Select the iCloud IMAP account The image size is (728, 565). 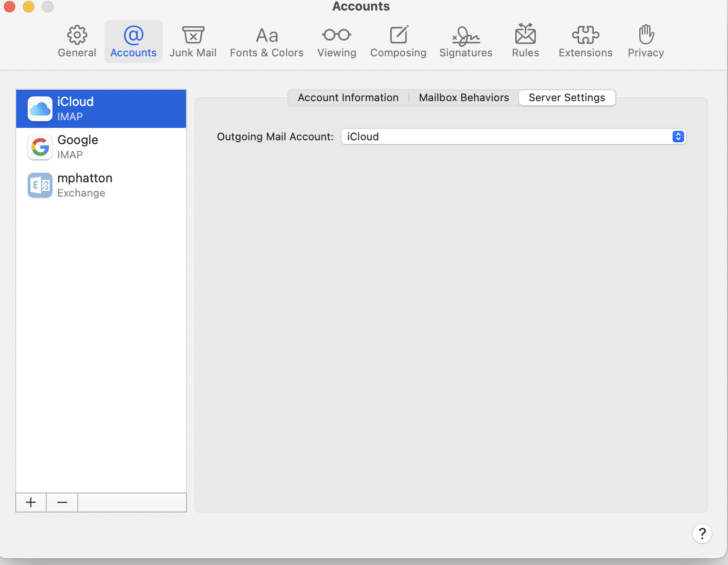(101, 109)
